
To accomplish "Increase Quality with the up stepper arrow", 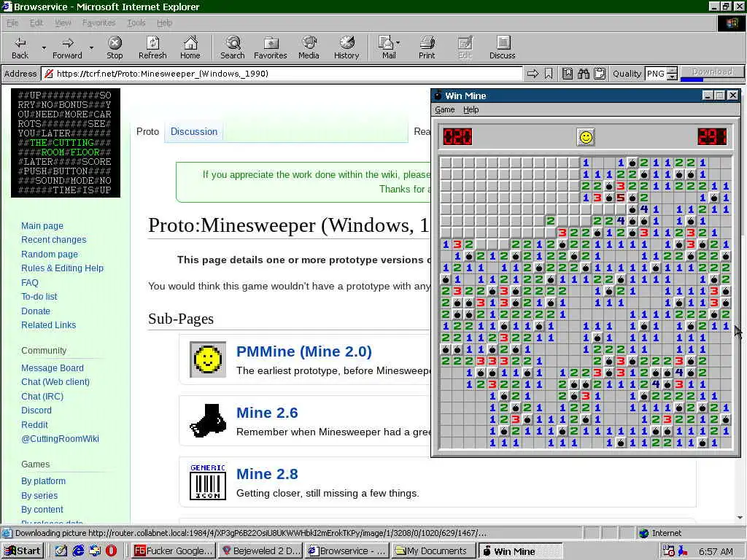I will coord(672,71).
